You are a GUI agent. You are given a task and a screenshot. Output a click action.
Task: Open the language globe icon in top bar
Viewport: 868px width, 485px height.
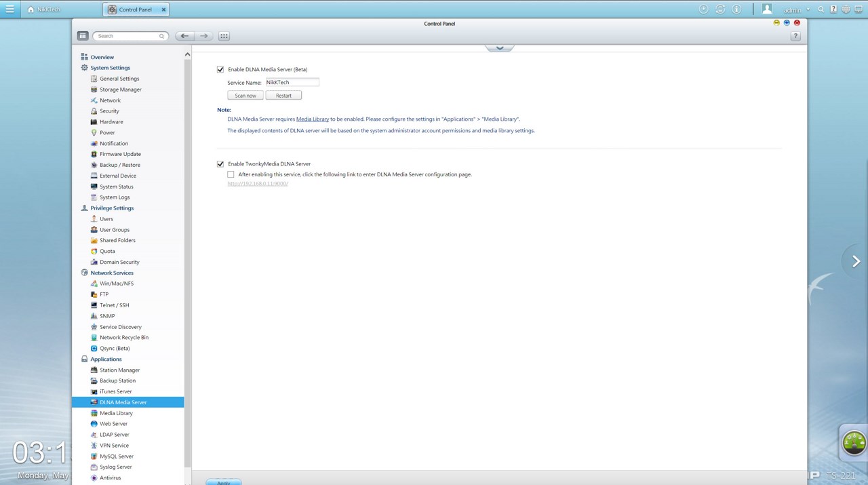[x=846, y=9]
